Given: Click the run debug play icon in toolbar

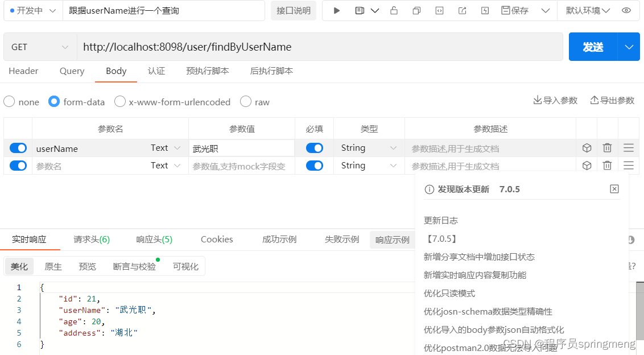Looking at the screenshot, I should 336,10.
